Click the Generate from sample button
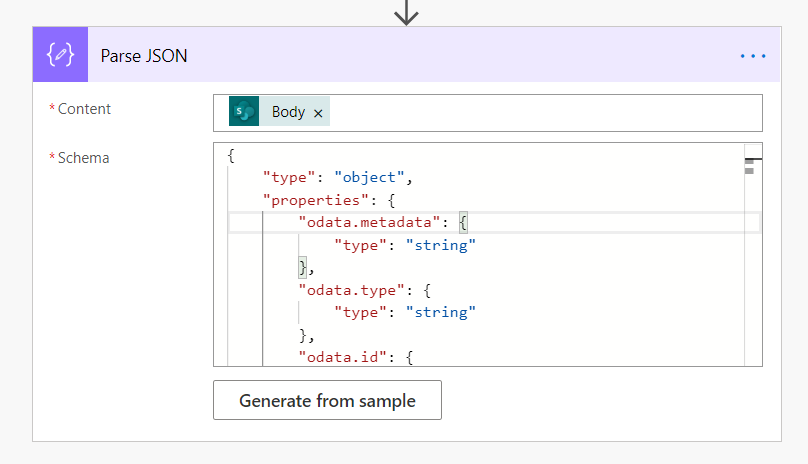 327,401
